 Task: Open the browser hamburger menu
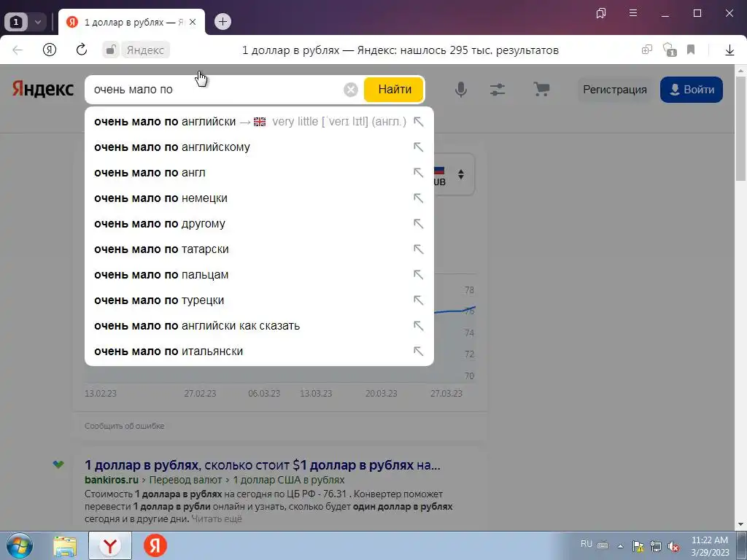point(633,13)
